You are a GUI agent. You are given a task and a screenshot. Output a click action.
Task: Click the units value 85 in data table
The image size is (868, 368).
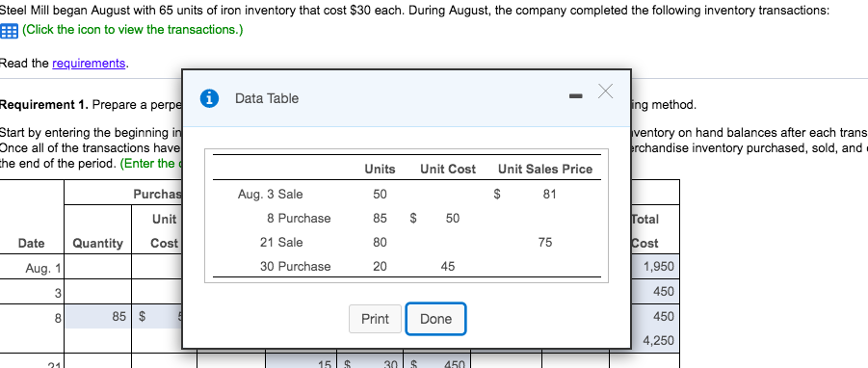[380, 218]
